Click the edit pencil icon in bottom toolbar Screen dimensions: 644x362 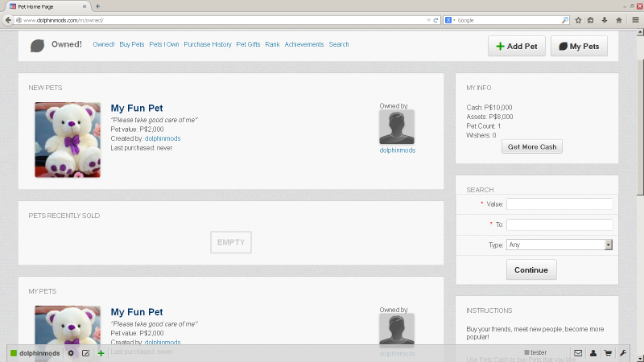[x=86, y=353]
